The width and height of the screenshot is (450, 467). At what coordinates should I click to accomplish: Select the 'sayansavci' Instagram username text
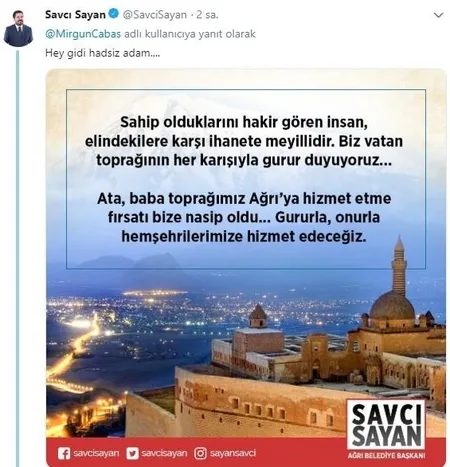click(233, 453)
